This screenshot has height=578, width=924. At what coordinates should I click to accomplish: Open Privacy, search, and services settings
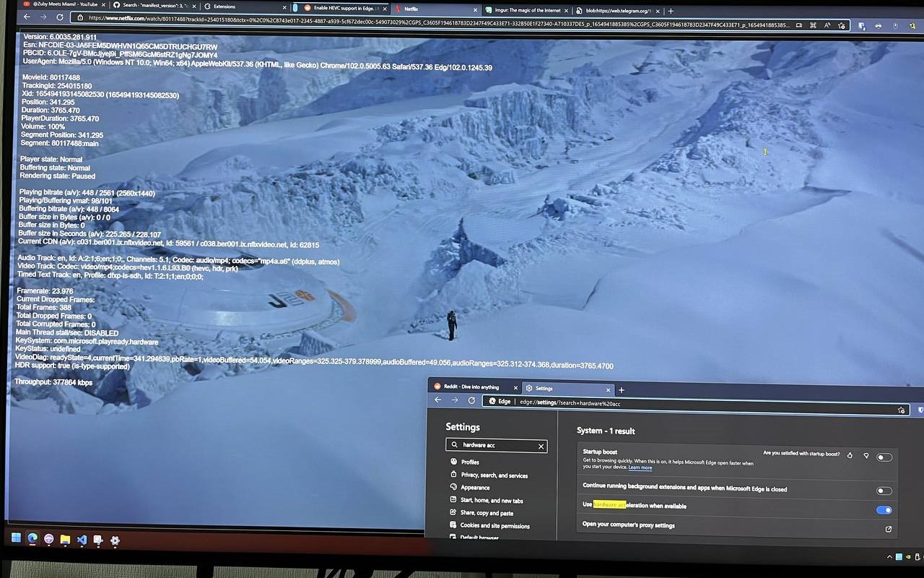489,475
